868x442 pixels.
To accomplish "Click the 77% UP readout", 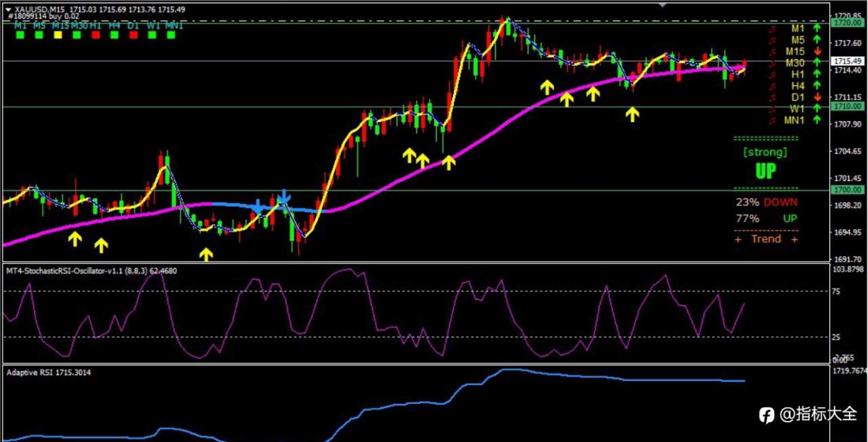I will pos(767,218).
